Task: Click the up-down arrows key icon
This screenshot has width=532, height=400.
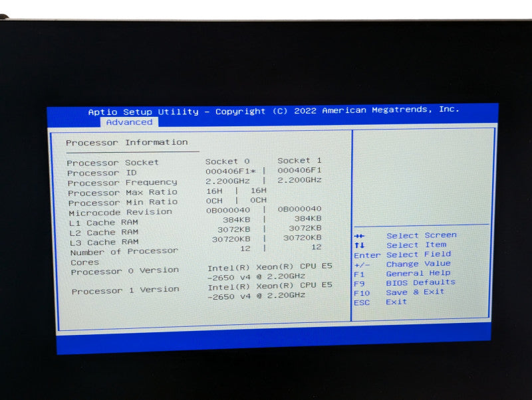Action: [359, 245]
